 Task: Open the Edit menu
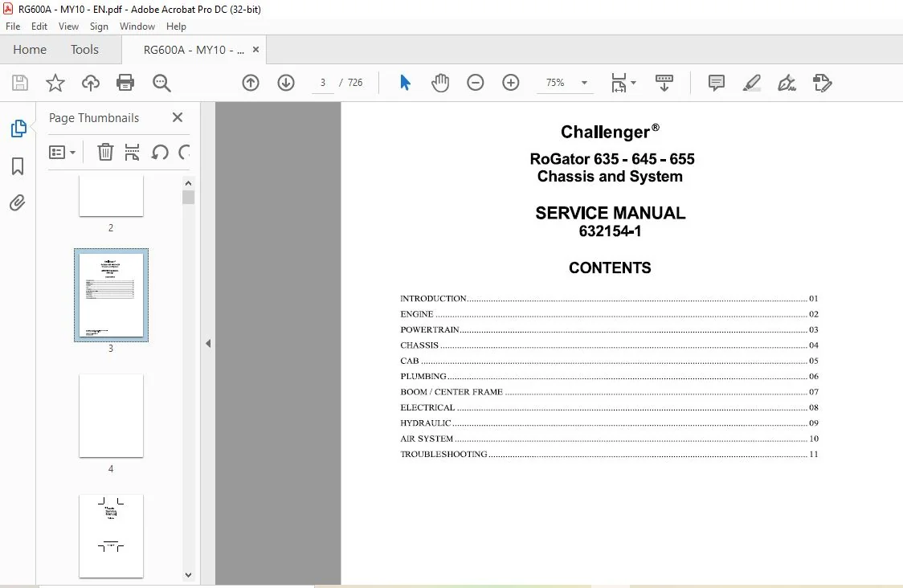[x=39, y=27]
